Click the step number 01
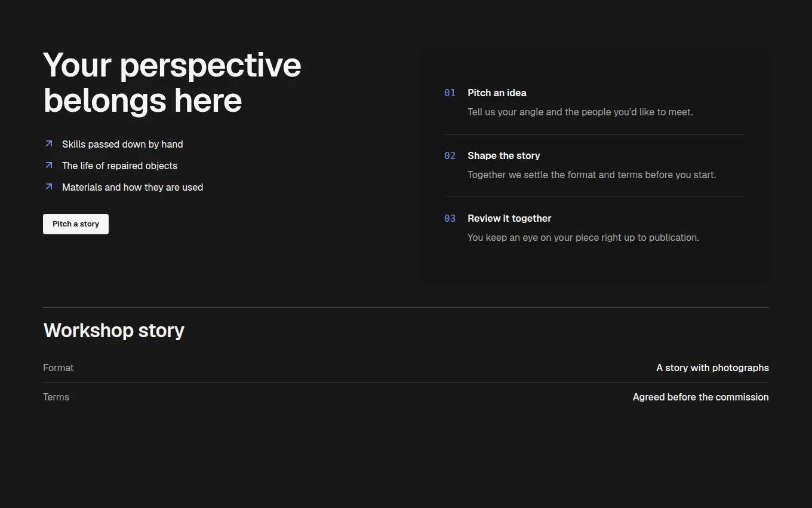This screenshot has width=812, height=508. point(450,93)
